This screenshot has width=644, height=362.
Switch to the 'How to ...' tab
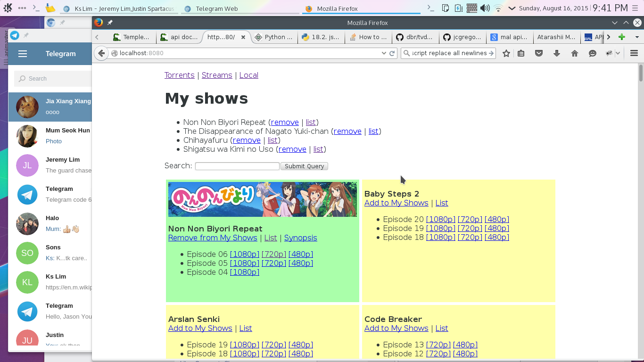tap(368, 37)
